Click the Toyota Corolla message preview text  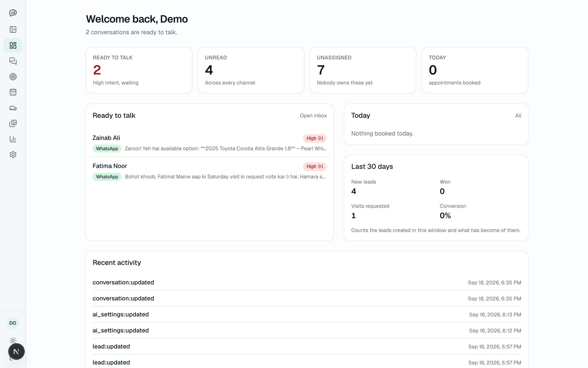(x=225, y=149)
